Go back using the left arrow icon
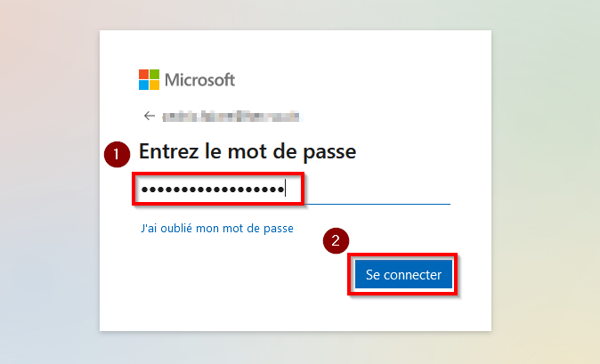Screen dimensions: 600x364 coord(150,116)
